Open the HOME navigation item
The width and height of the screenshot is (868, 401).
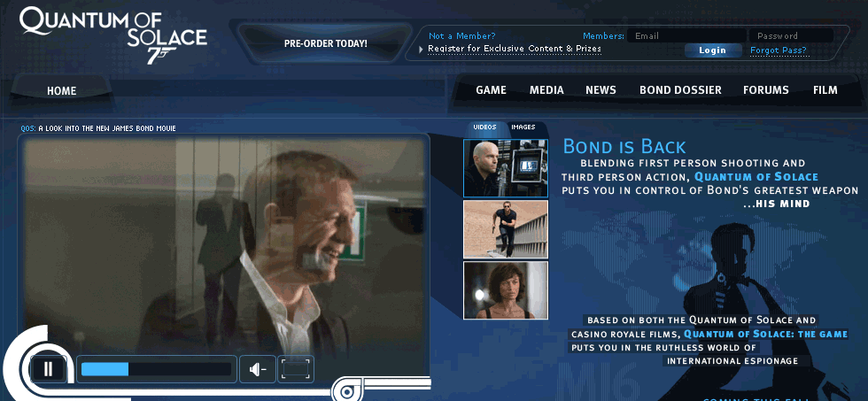point(61,91)
